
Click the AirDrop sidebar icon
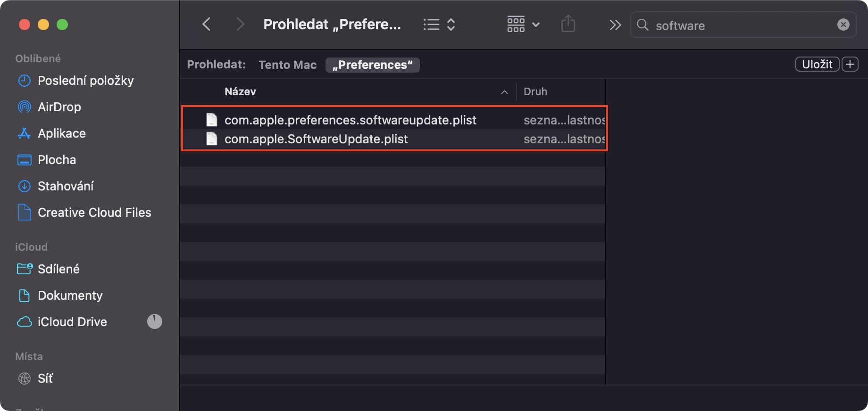click(25, 107)
